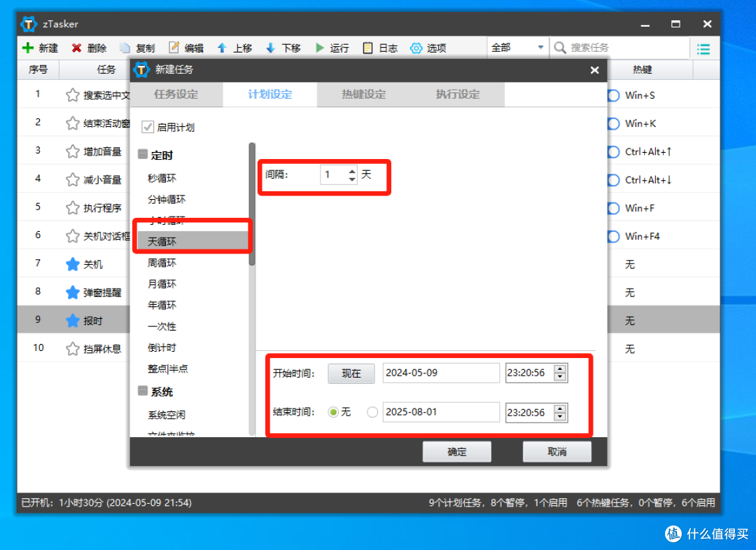Switch to the 计划设定 tab
The image size is (756, 550).
pos(270,95)
